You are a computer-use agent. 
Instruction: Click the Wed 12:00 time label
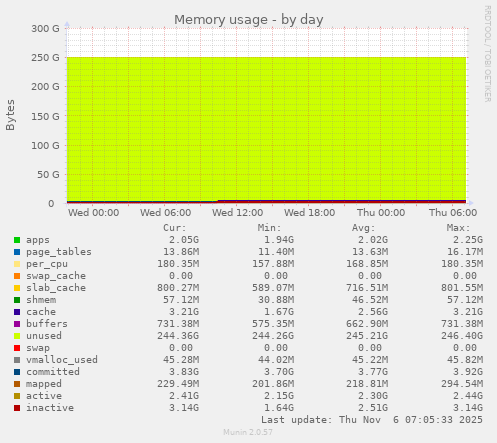tap(238, 213)
